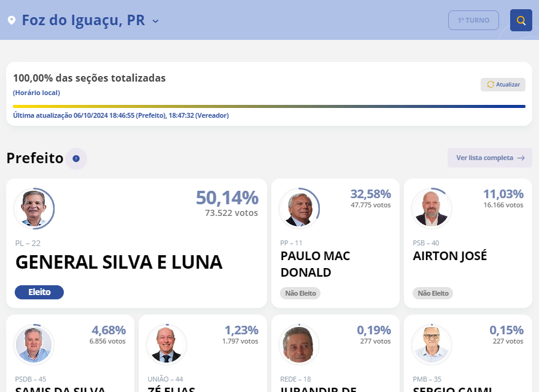
Task: Click the Prefeito section heading
Action: coord(35,158)
